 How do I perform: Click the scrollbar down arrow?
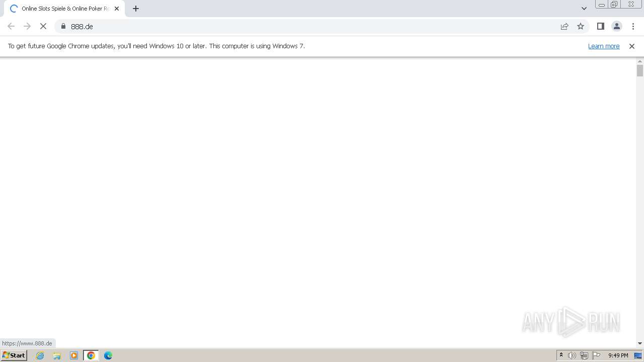640,343
